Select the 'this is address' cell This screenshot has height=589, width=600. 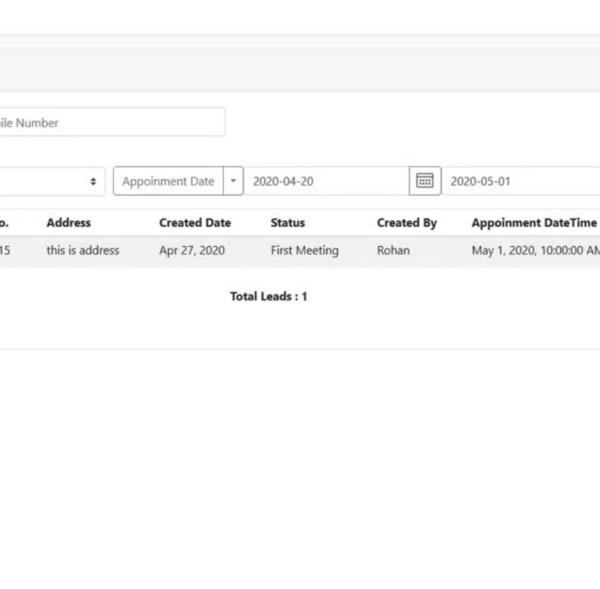coord(82,251)
